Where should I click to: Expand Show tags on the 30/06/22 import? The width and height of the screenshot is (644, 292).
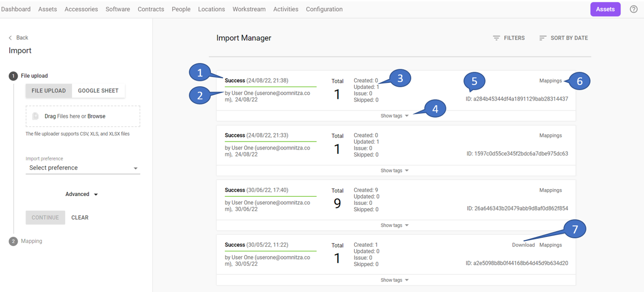[x=394, y=225]
